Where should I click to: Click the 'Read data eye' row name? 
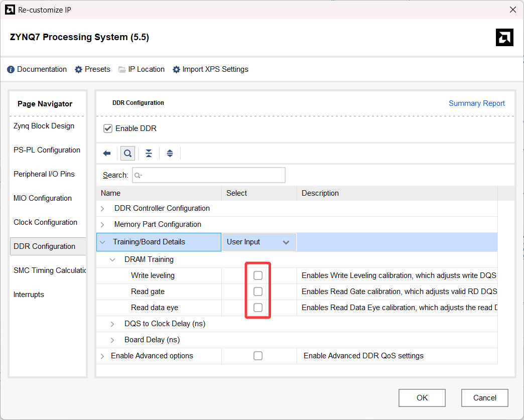[x=155, y=308]
